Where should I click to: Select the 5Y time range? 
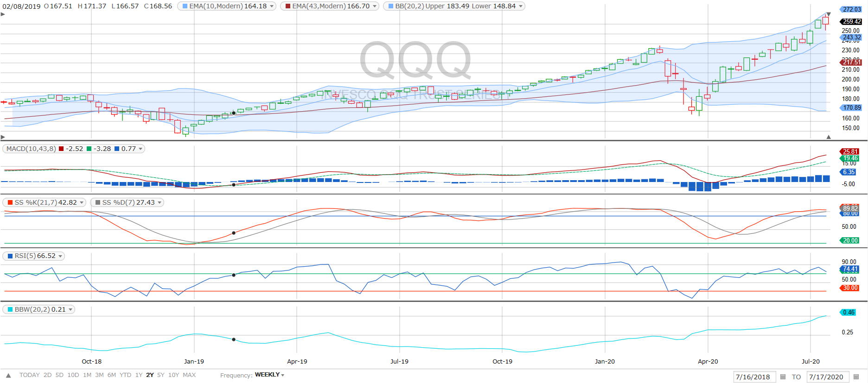161,375
